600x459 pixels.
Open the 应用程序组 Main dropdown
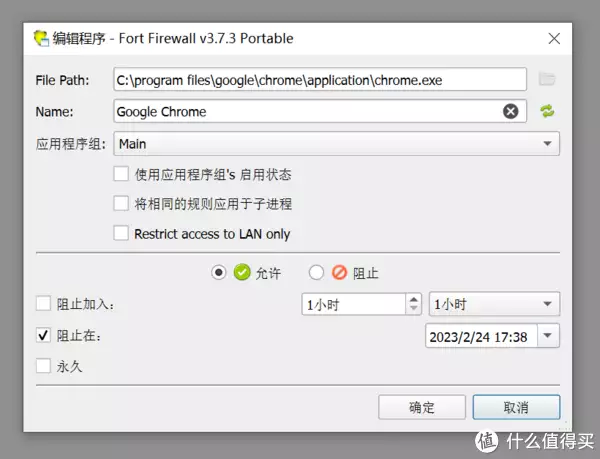336,143
